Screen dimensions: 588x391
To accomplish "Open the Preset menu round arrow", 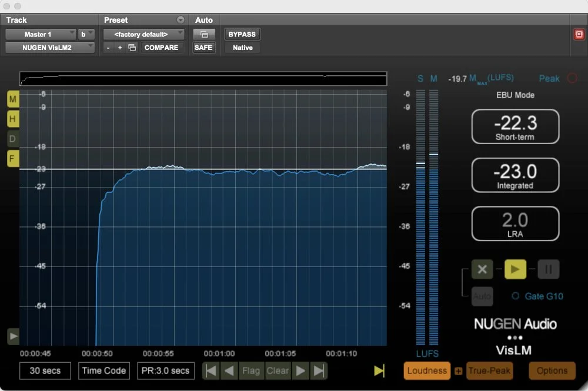I will pyautogui.click(x=181, y=20).
